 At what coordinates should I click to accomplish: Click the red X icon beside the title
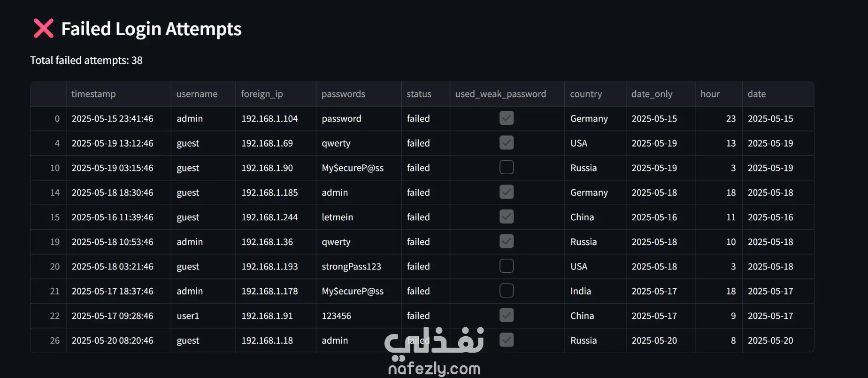click(44, 29)
